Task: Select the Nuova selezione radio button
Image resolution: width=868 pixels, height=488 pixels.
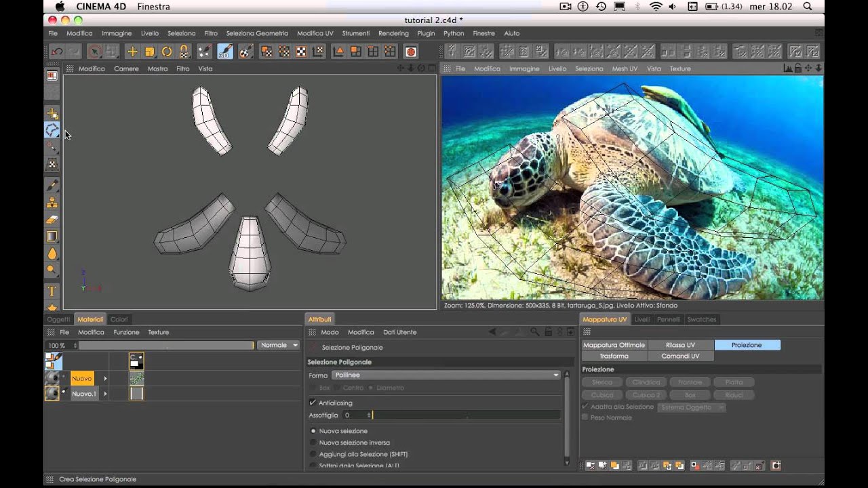Action: click(313, 431)
